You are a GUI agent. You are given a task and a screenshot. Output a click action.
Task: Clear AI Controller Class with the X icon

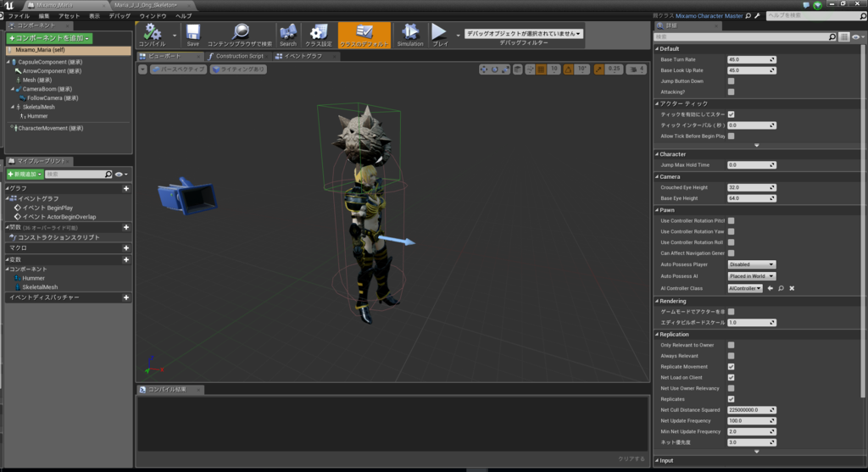click(792, 288)
